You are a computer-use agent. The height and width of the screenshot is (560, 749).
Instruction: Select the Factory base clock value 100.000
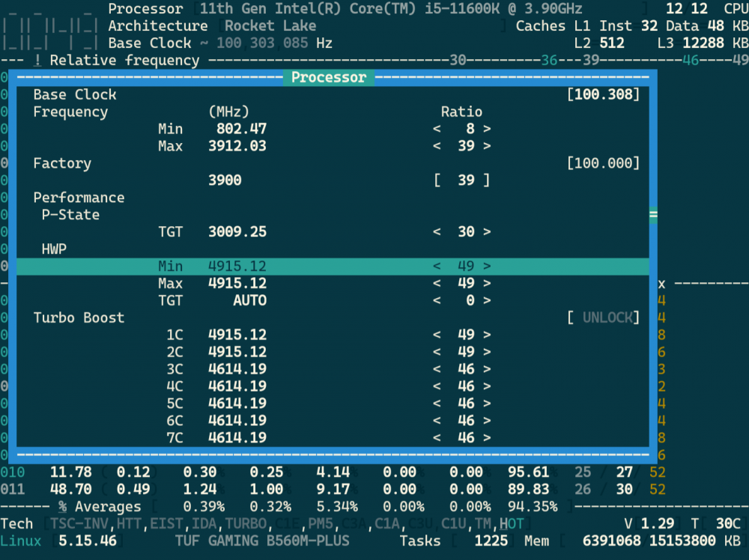pyautogui.click(x=604, y=163)
